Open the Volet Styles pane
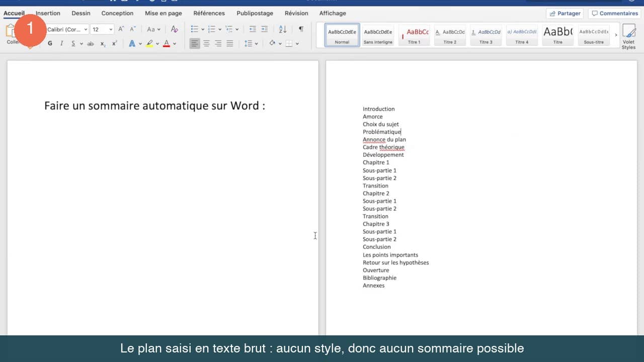Image resolution: width=644 pixels, height=362 pixels. point(628,37)
